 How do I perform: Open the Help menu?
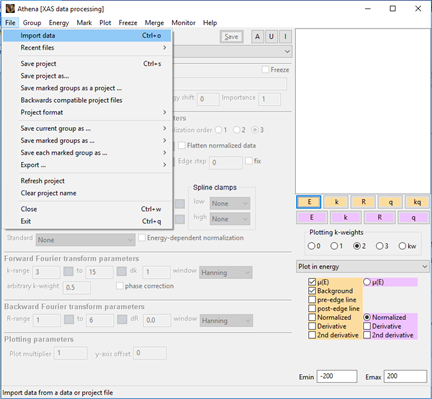210,23
